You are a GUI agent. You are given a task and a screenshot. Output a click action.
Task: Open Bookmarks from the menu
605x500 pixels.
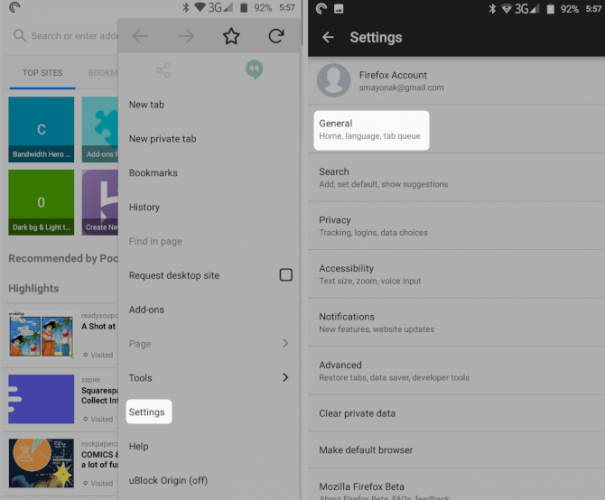click(x=209, y=173)
